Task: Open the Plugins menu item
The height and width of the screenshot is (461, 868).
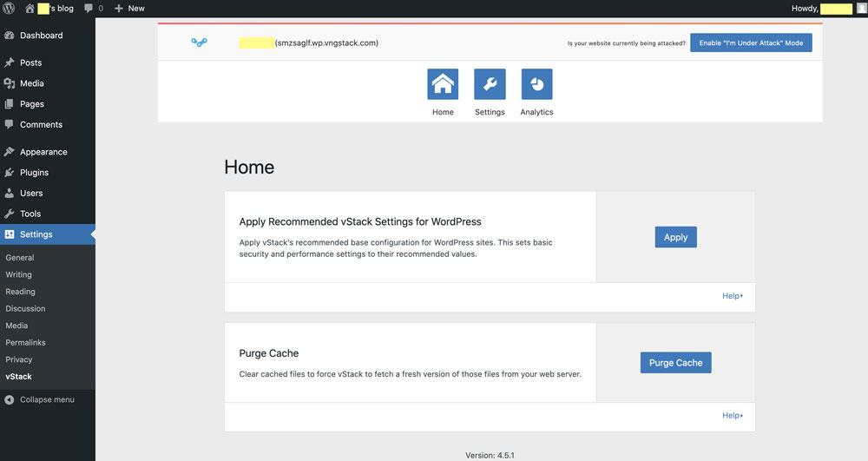Action: tap(48, 173)
